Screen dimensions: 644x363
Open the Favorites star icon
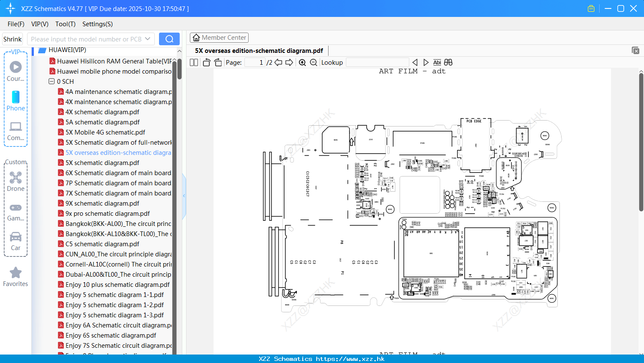(16, 272)
